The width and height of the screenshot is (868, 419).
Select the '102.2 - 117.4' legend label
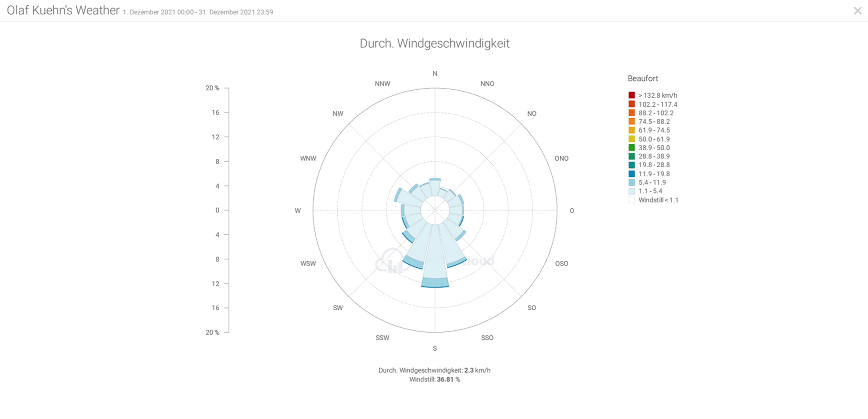pyautogui.click(x=657, y=104)
